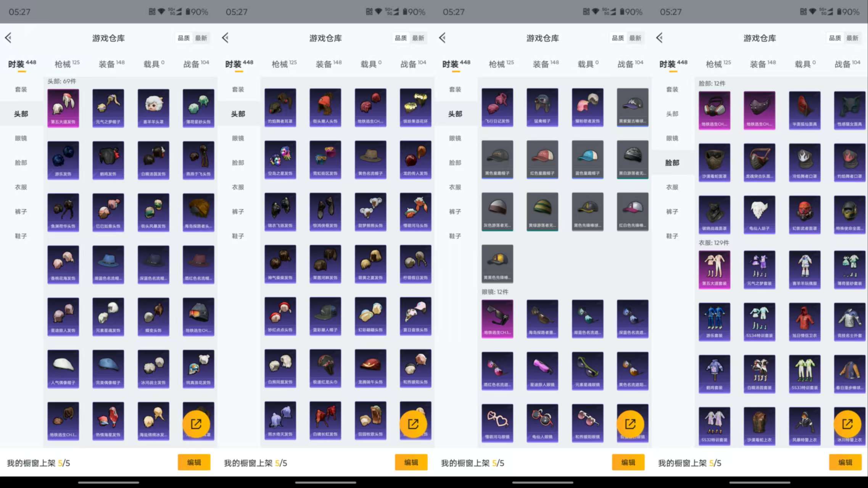Switch sorting to 品质
This screenshot has width=868, height=488.
tap(184, 38)
